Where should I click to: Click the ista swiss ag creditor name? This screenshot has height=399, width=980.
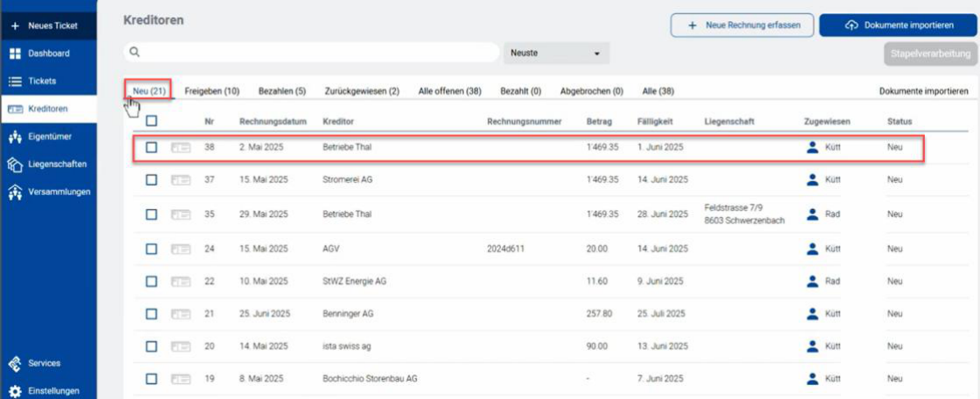point(347,346)
